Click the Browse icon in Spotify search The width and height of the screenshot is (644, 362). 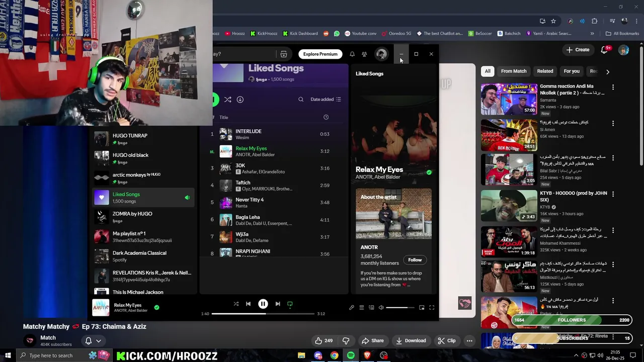(x=284, y=54)
